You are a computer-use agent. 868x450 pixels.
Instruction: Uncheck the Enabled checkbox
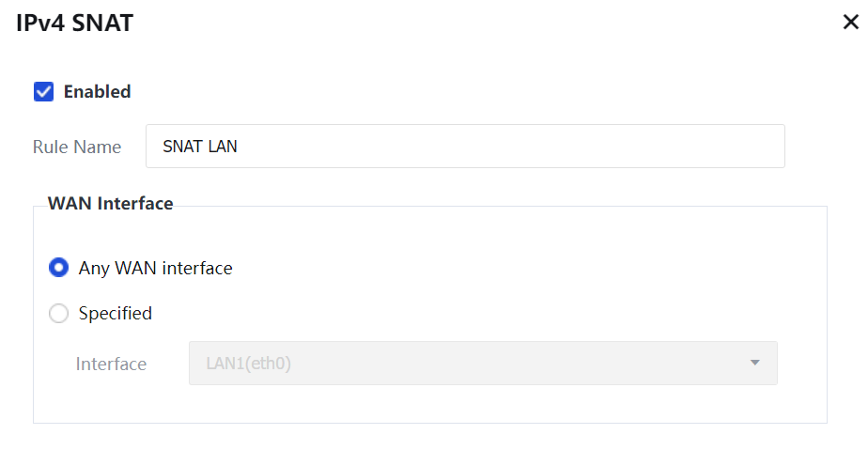pyautogui.click(x=43, y=91)
